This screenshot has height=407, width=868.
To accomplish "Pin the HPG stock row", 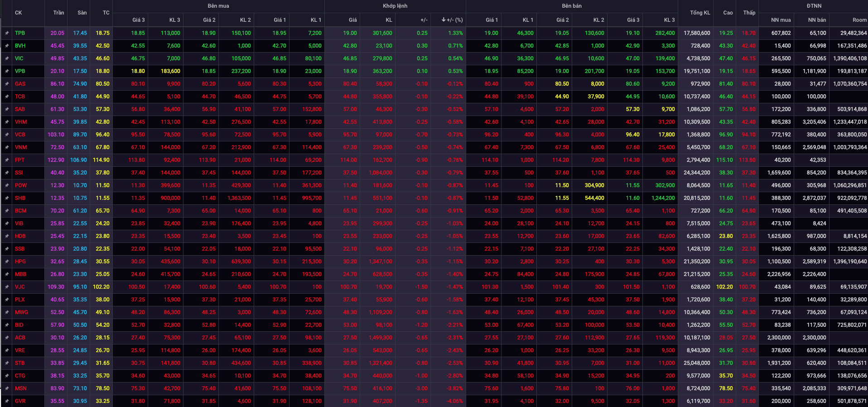I will (x=7, y=262).
